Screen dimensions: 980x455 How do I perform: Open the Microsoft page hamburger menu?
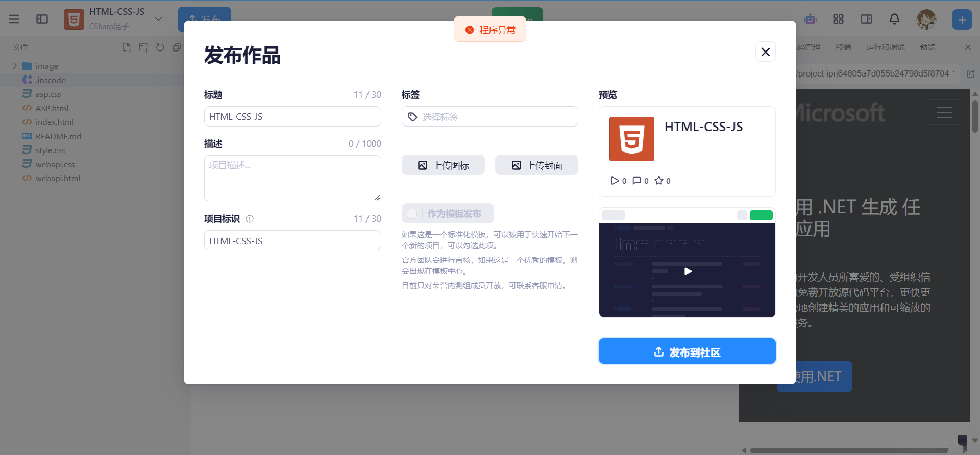(944, 112)
